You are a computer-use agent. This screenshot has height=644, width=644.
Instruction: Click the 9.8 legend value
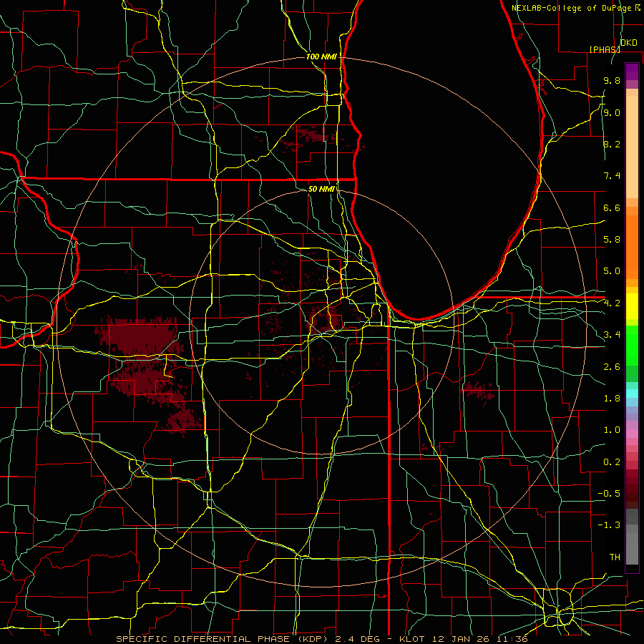coord(612,80)
